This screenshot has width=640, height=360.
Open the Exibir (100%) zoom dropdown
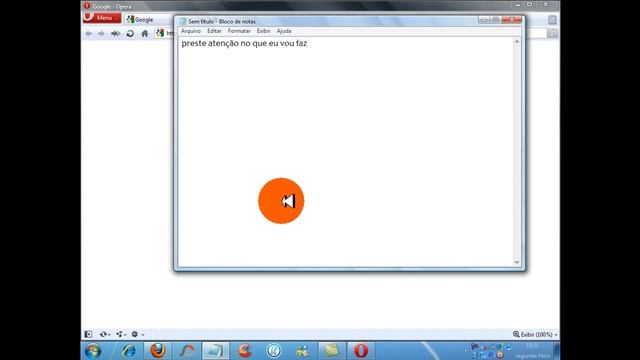[x=535, y=334]
